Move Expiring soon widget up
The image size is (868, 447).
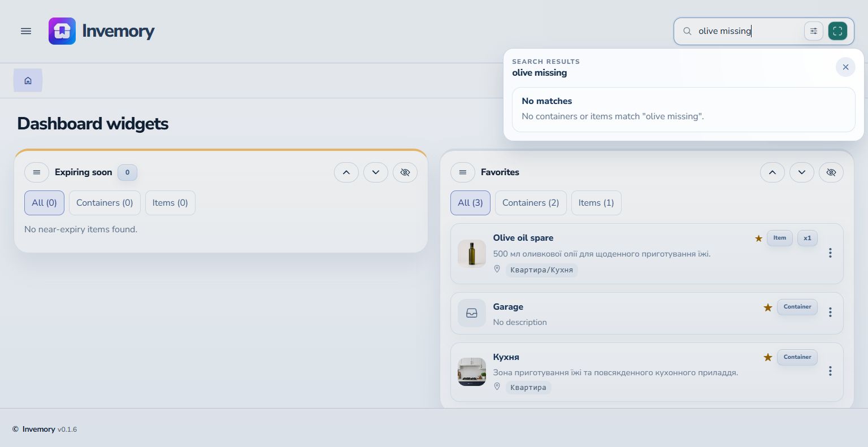(346, 172)
